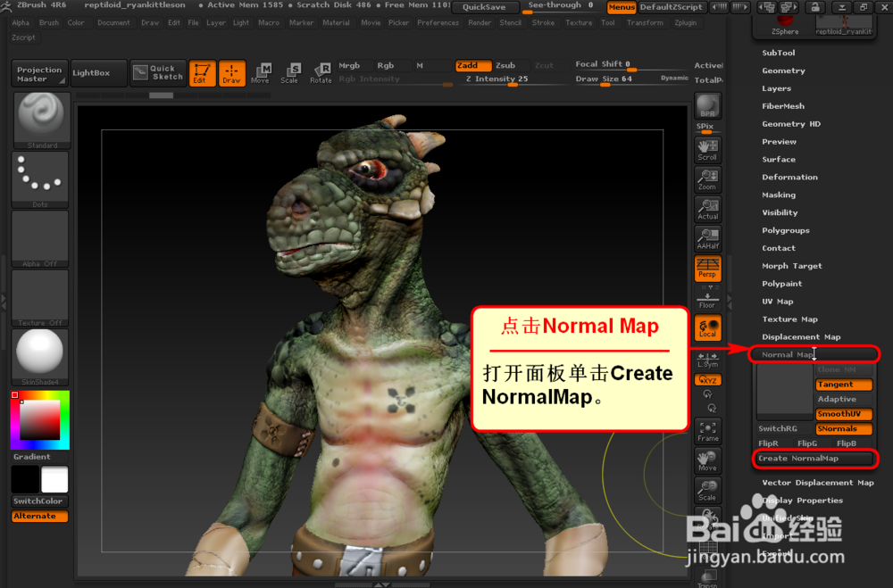Open LightBox browser
Screen dimensions: 893x588
tap(99, 73)
